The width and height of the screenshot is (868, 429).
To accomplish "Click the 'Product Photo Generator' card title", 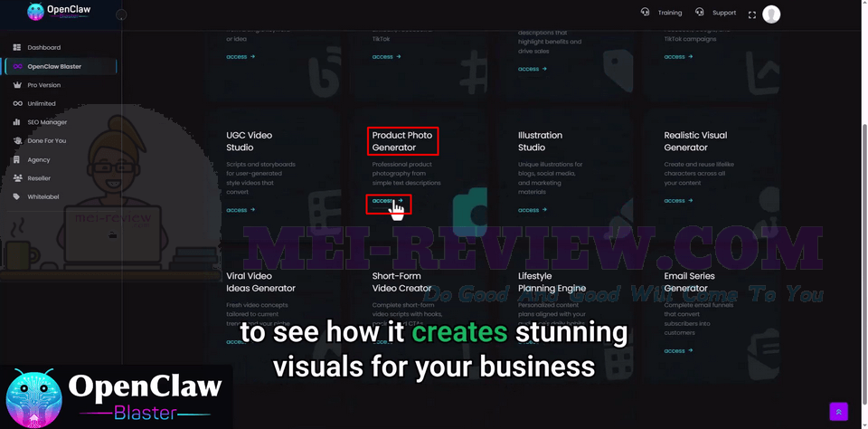I will coord(402,141).
